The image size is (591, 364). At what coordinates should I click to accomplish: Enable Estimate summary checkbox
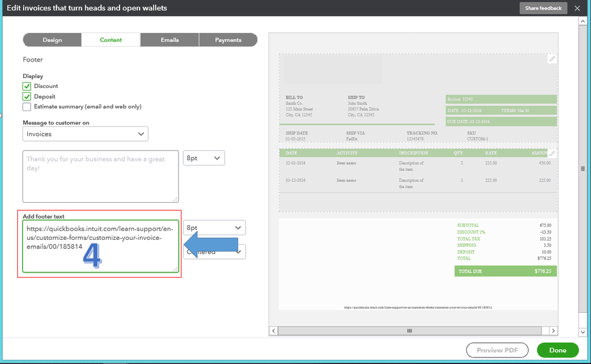pos(27,107)
